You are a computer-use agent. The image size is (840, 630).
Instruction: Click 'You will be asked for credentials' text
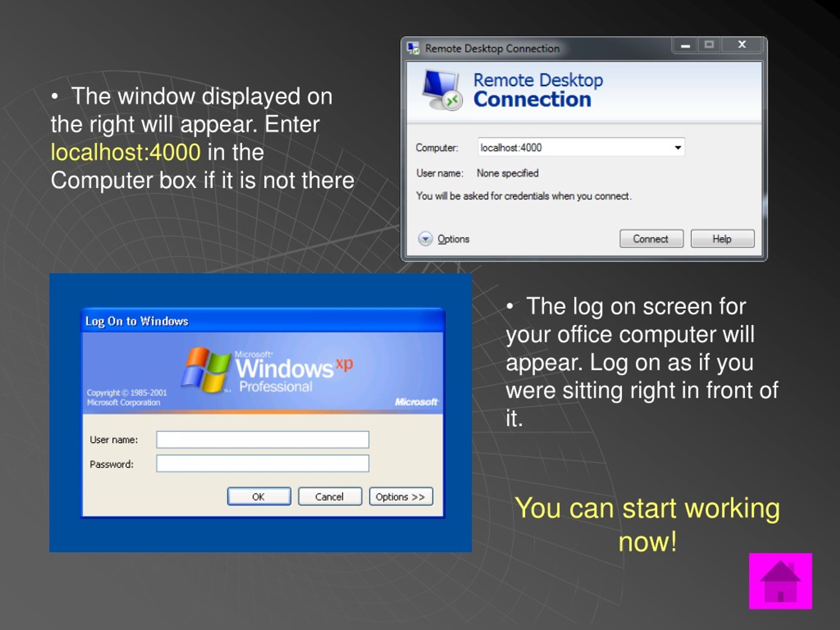coord(524,196)
